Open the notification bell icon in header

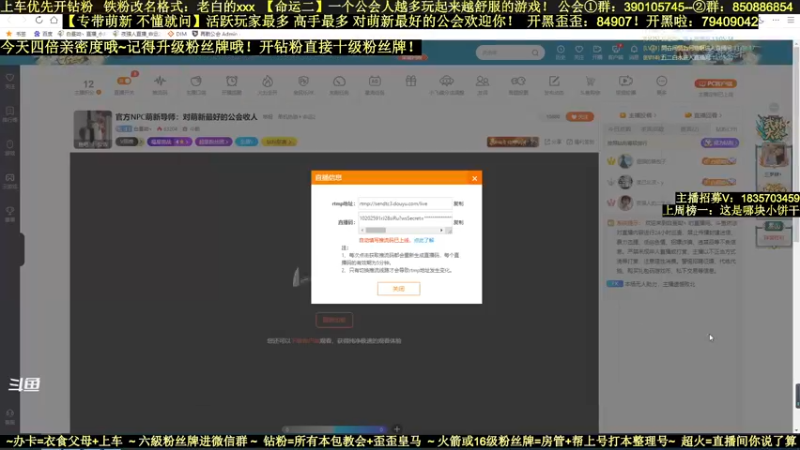tap(634, 49)
